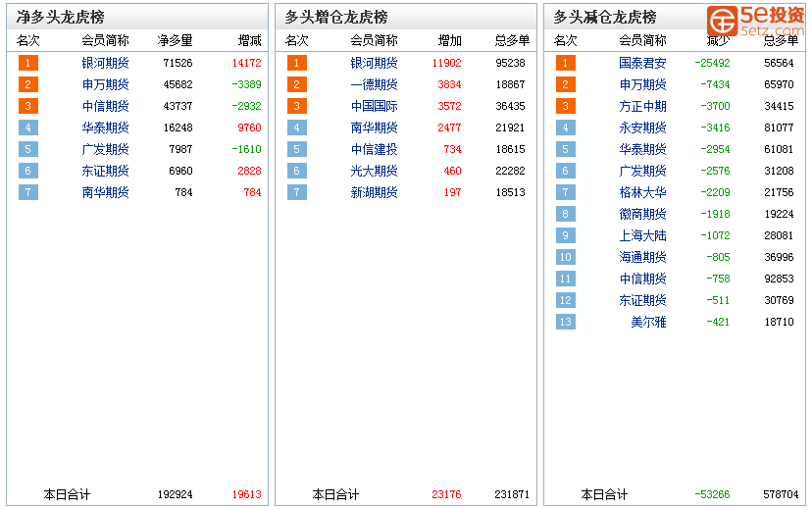Open 国泰君安 member link
Screen dimensions: 812x509
[642, 63]
